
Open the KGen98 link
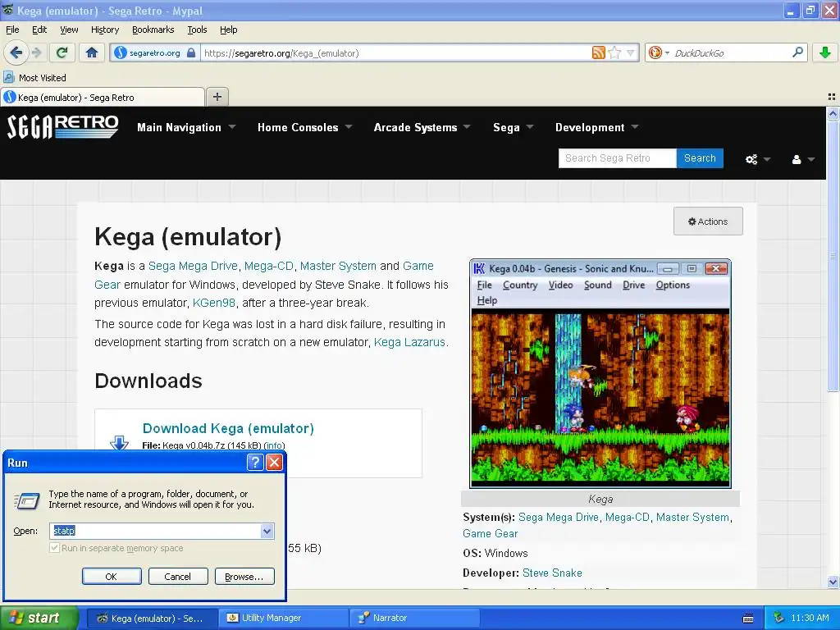(214, 303)
